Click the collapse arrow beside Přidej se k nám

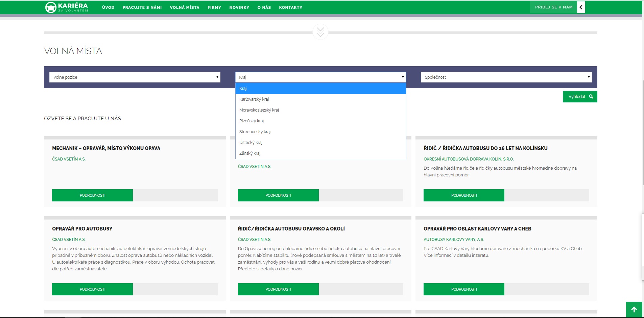pyautogui.click(x=581, y=7)
